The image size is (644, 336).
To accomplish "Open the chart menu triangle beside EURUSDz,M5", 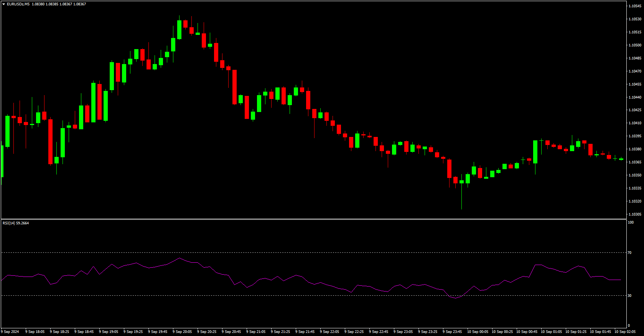I will (x=4, y=4).
